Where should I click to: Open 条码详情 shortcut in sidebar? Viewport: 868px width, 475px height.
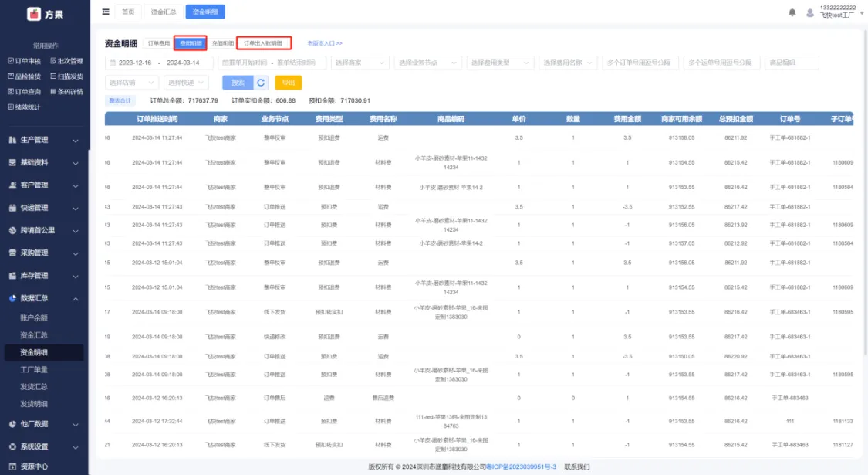click(x=66, y=92)
